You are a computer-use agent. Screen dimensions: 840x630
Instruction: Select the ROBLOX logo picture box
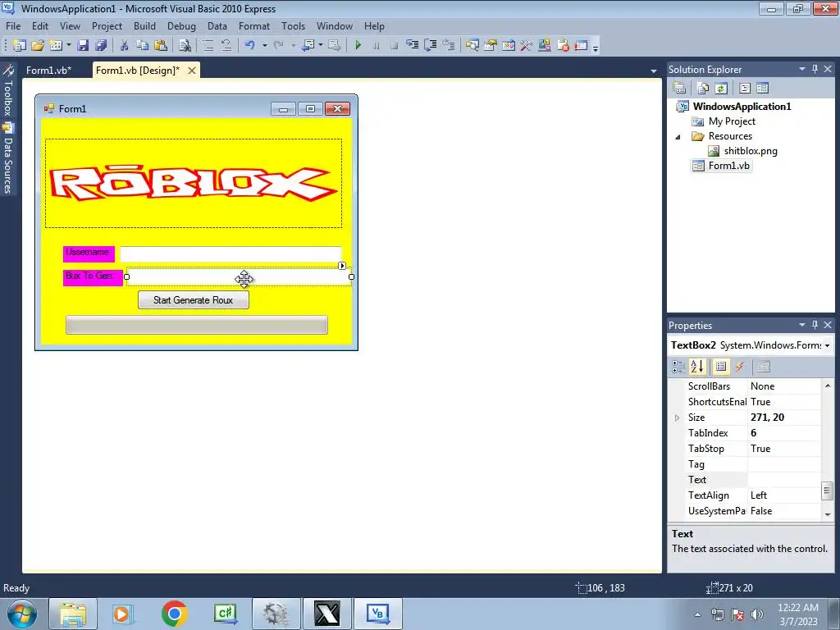[x=194, y=183]
